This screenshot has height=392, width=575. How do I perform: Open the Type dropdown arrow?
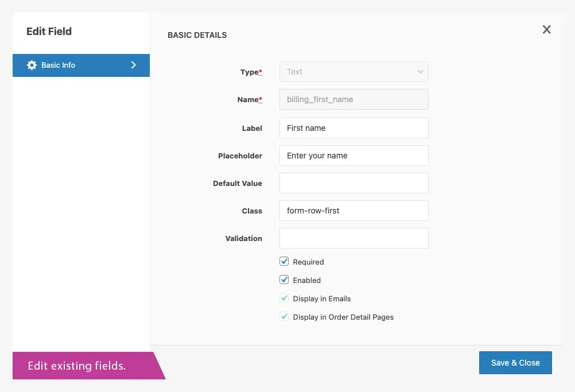pos(419,72)
